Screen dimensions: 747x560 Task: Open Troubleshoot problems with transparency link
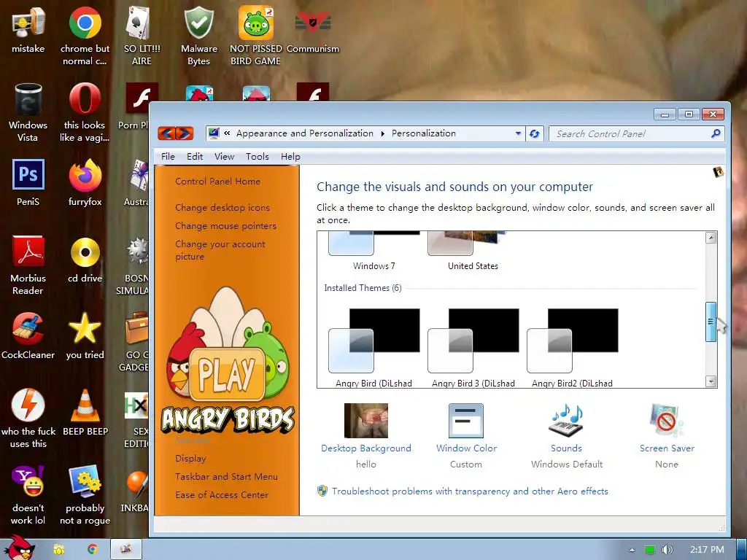(x=470, y=491)
